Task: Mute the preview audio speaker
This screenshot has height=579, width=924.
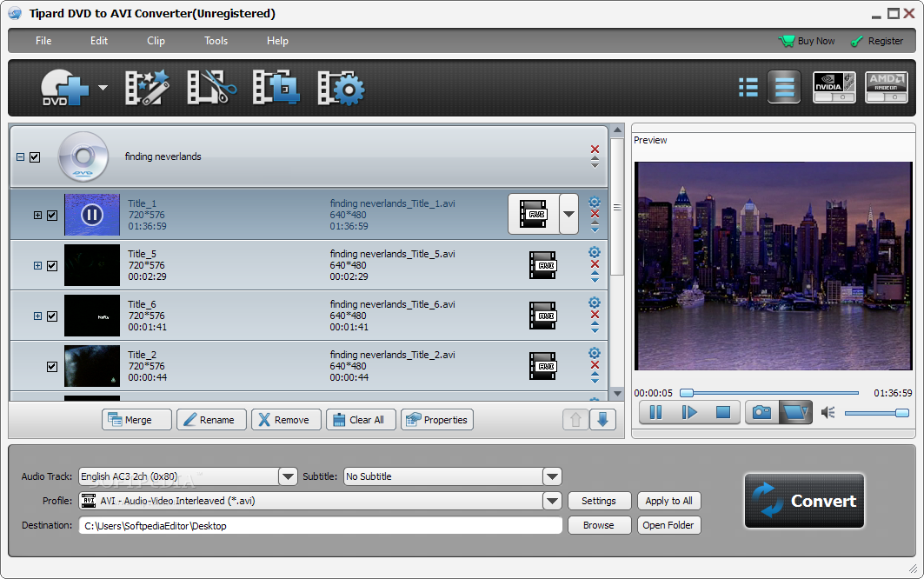Action: pyautogui.click(x=828, y=413)
